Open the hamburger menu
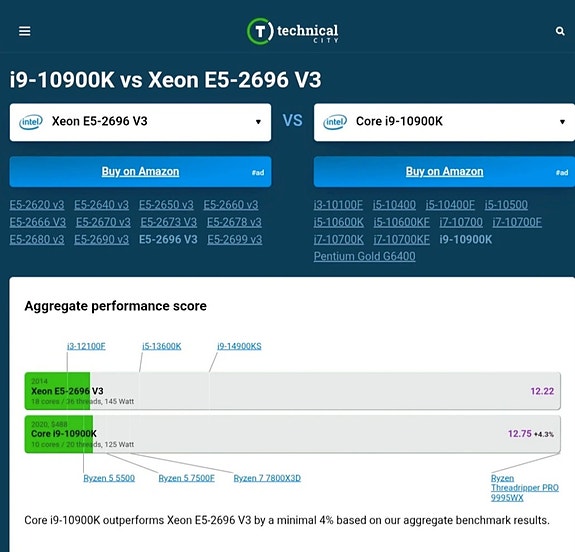Viewport: 575px width, 552px height. pos(25,31)
